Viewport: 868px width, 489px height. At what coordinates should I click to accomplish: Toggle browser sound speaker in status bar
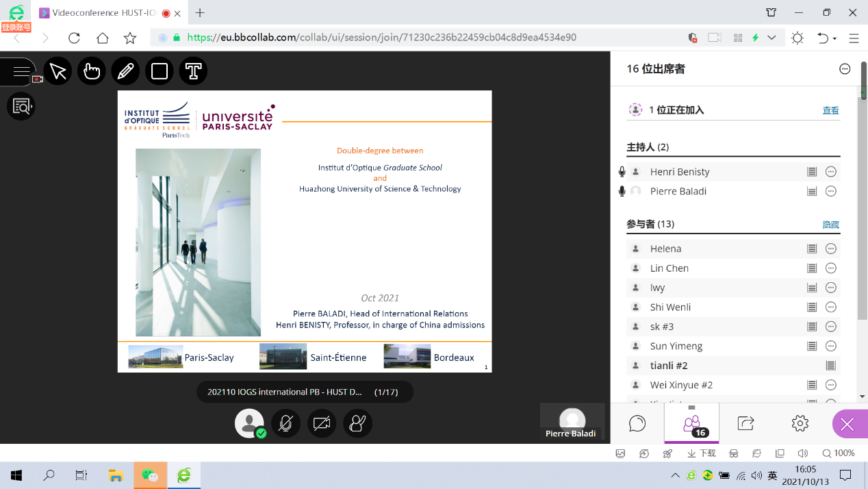(802, 453)
